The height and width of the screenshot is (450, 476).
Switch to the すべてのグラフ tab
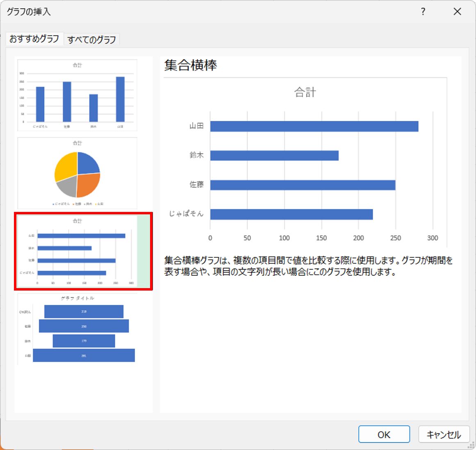pos(92,39)
